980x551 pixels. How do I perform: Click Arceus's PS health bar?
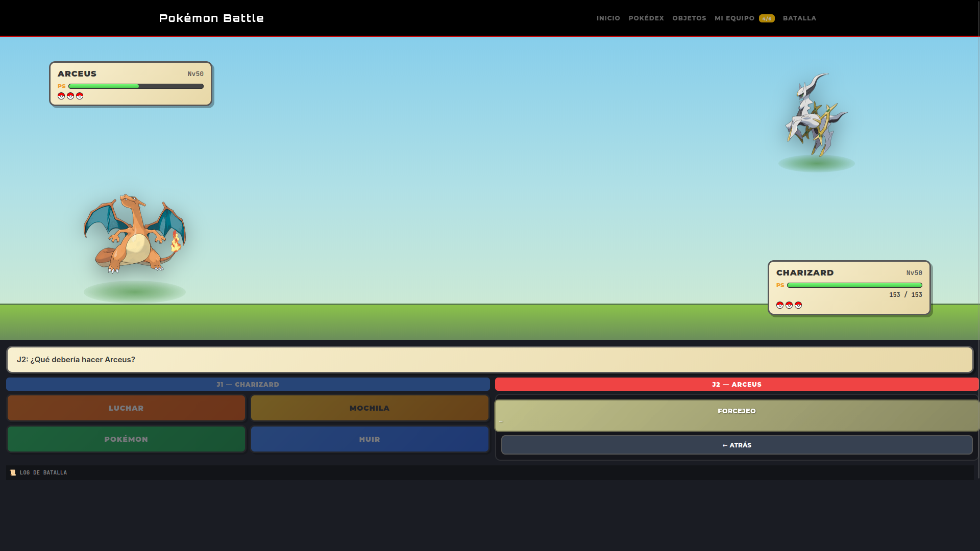point(136,86)
